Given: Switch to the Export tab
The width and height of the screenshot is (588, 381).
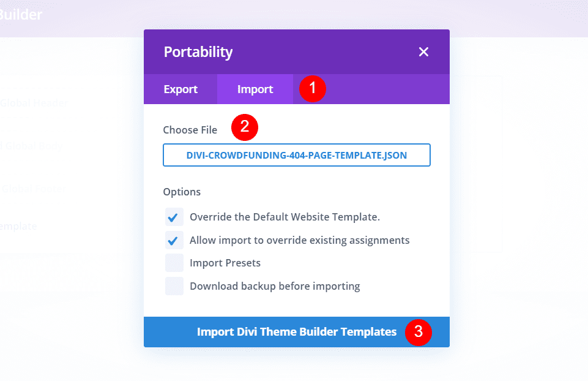Looking at the screenshot, I should [x=180, y=89].
